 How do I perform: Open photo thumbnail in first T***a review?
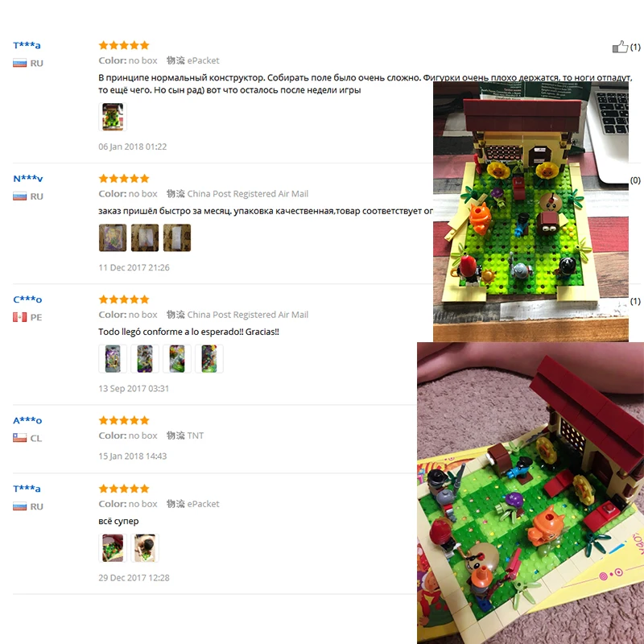pyautogui.click(x=113, y=117)
